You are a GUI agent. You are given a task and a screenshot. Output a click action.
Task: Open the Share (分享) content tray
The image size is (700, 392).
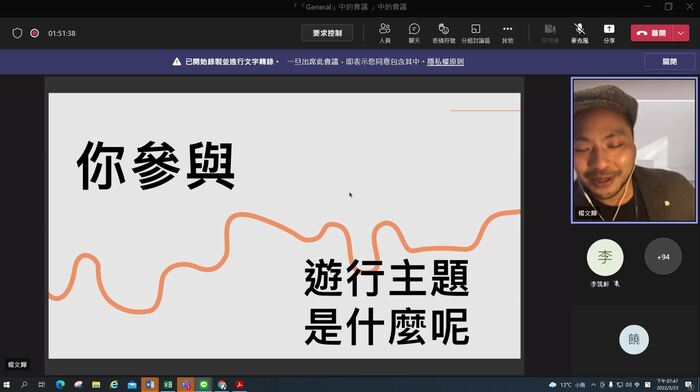point(609,33)
